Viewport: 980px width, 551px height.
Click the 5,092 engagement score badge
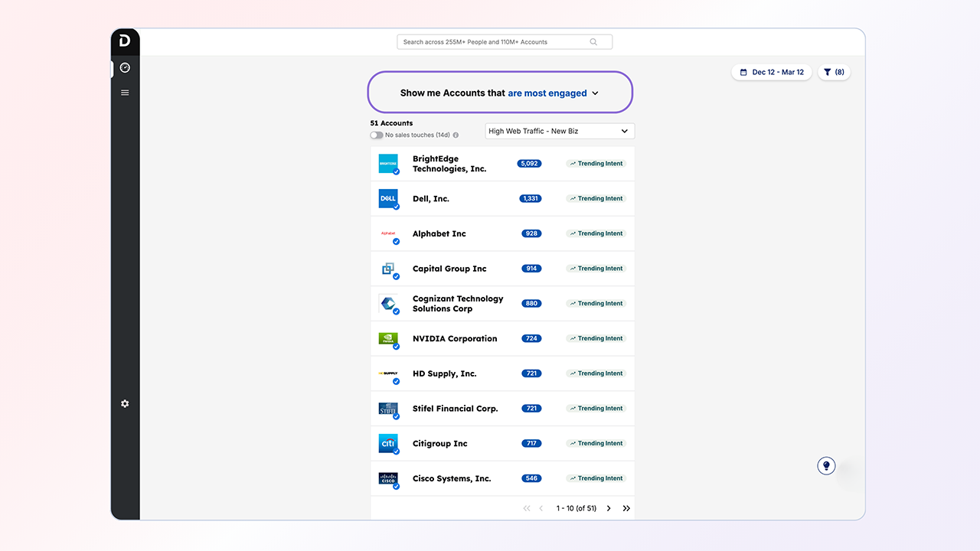[529, 164]
